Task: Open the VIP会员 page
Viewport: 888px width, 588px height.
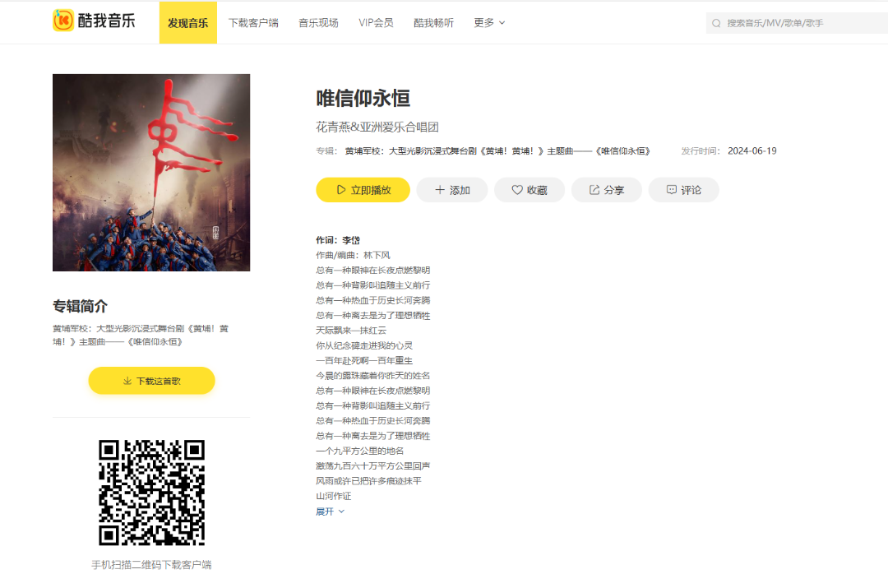Action: [376, 22]
